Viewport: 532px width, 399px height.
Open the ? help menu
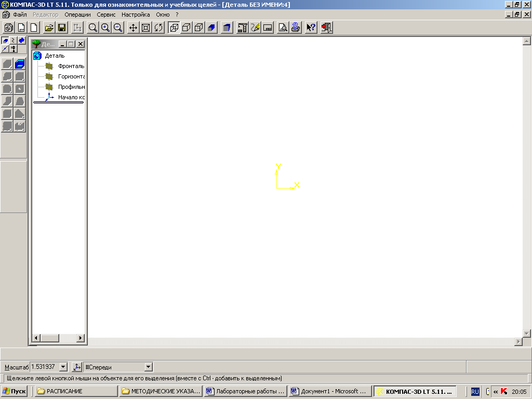[x=177, y=15]
